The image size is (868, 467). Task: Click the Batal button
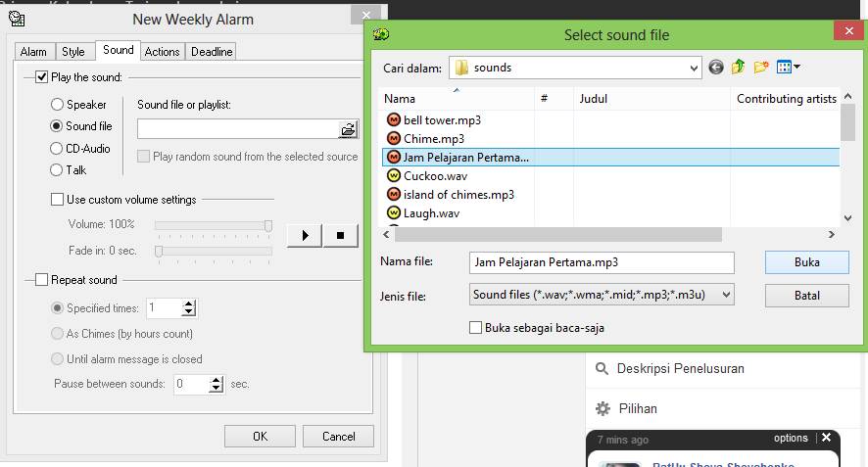coord(806,296)
